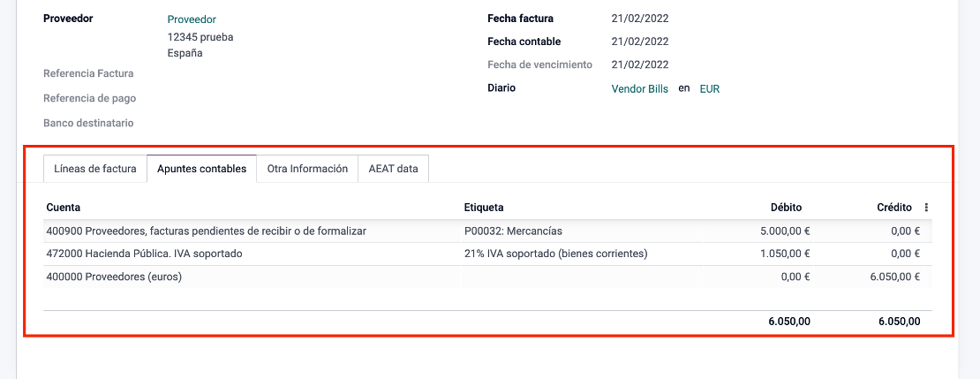Image resolution: width=980 pixels, height=379 pixels.
Task: Click the Fecha de vencimiento value
Action: coord(640,64)
